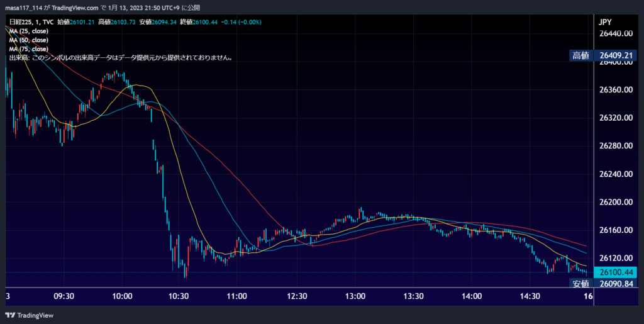Select the MA (25, close) indicator label
The height and width of the screenshot is (324, 644).
coord(29,31)
